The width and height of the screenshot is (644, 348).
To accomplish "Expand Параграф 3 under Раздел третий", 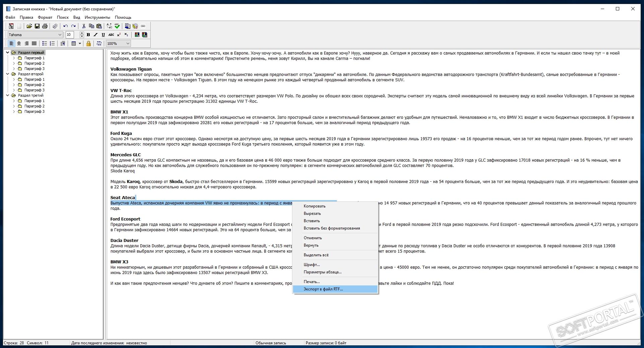I will [14, 111].
